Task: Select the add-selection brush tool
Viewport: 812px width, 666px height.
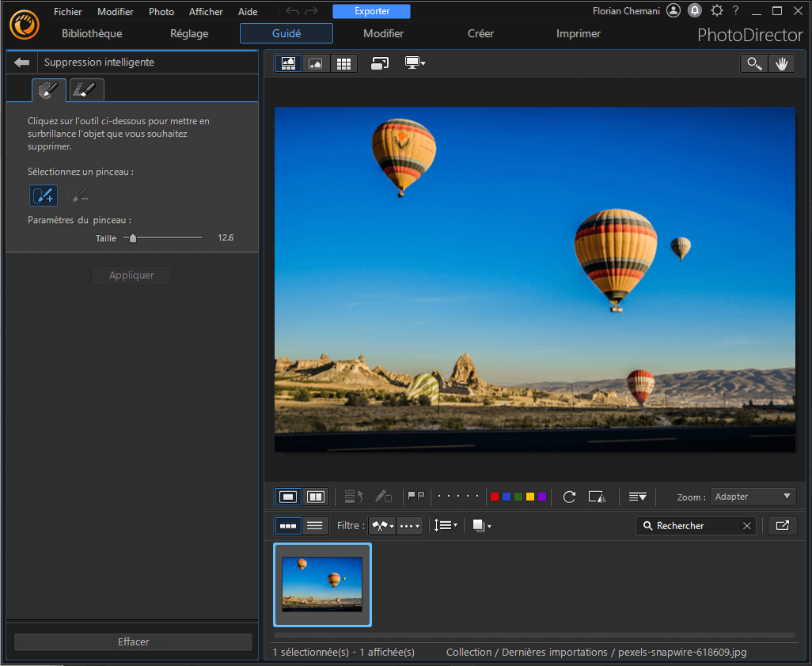Action: [44, 195]
